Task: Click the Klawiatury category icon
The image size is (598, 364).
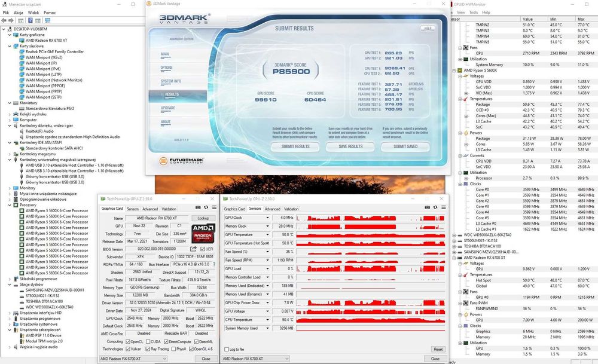Action: coord(16,103)
